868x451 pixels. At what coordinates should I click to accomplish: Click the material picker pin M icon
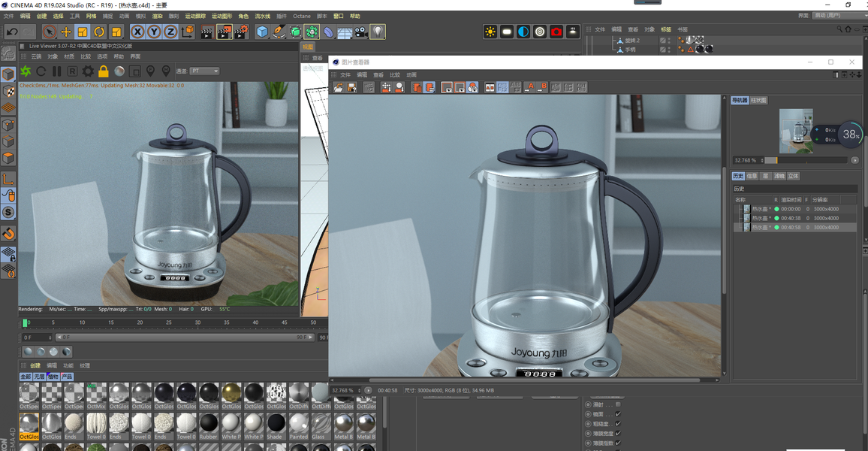(165, 71)
